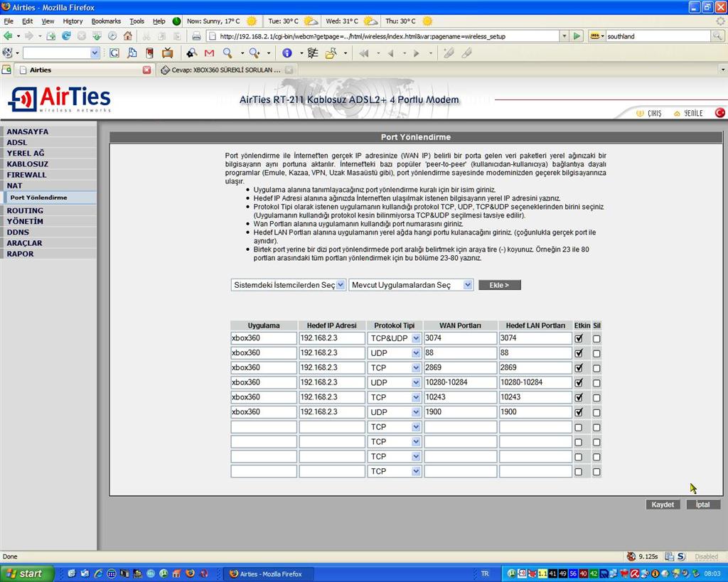Toggle Etkin checkbox for port 88 row
This screenshot has width=728, height=582.
pyautogui.click(x=579, y=353)
